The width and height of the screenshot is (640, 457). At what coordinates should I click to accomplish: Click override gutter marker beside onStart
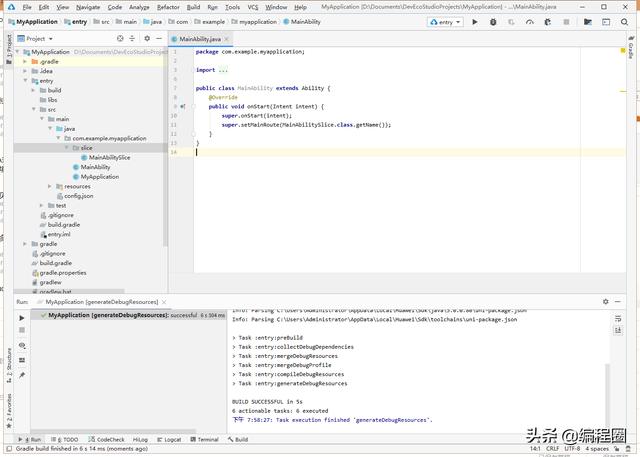point(182,106)
